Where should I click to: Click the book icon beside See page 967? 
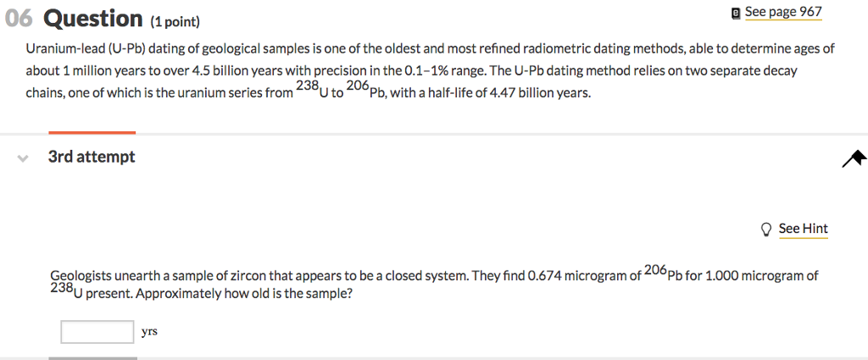(736, 13)
